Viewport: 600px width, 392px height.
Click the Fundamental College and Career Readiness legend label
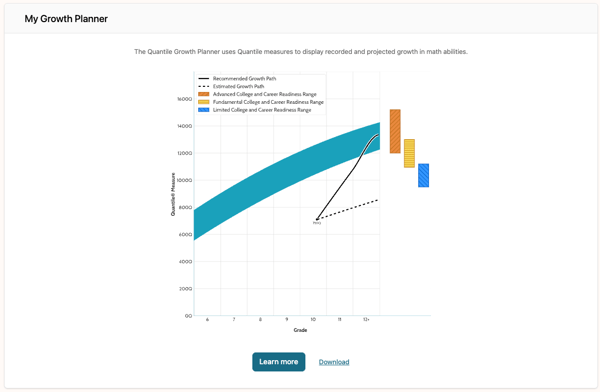(x=268, y=102)
